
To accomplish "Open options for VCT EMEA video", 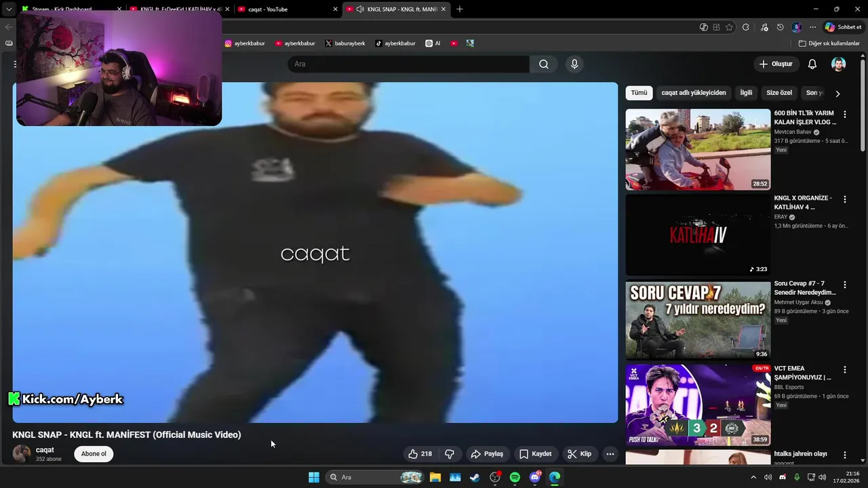I will [x=845, y=370].
